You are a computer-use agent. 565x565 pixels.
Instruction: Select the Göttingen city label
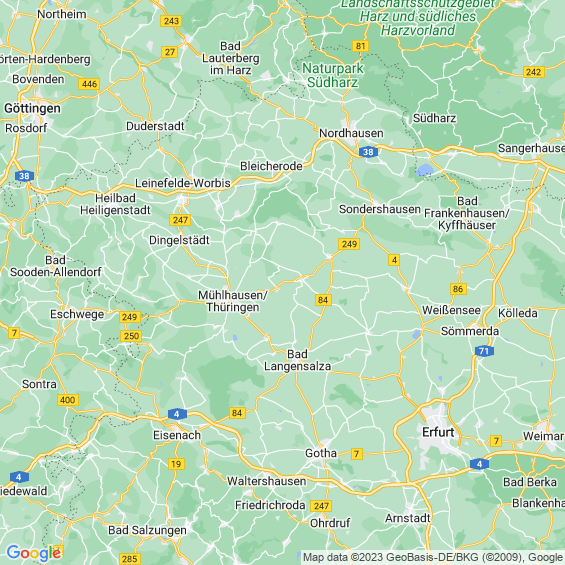click(32, 108)
